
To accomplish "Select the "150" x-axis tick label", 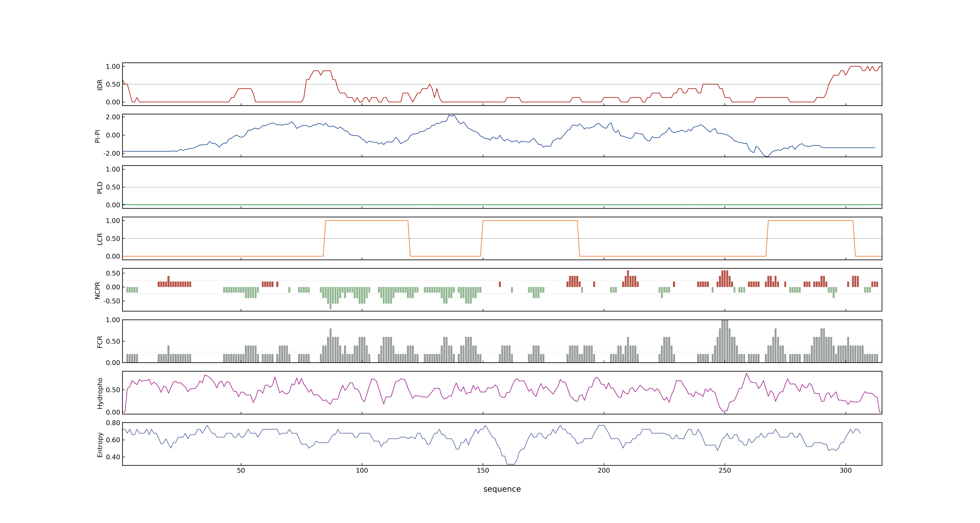I will [483, 470].
